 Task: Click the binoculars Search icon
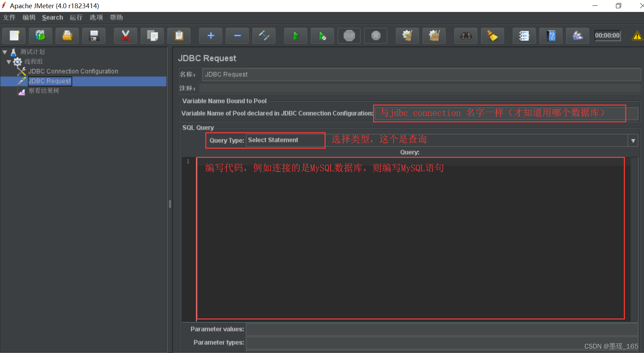(466, 36)
